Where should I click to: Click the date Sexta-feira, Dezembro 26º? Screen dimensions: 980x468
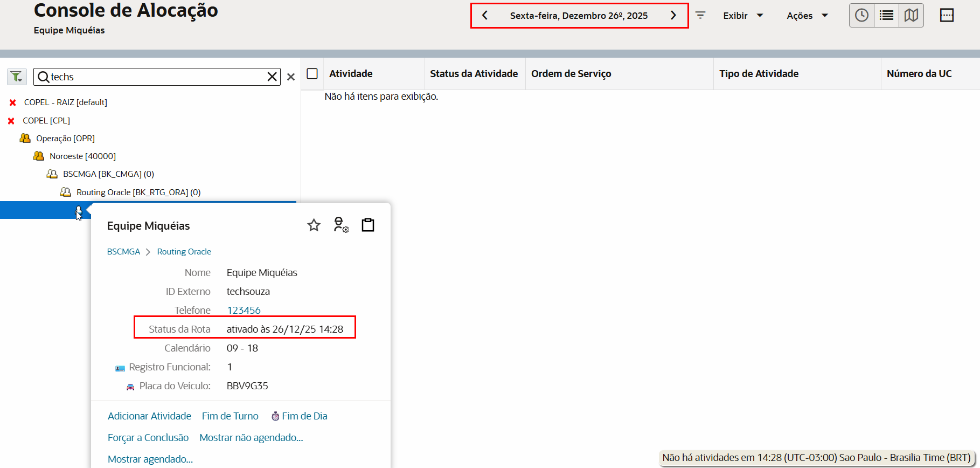579,16
